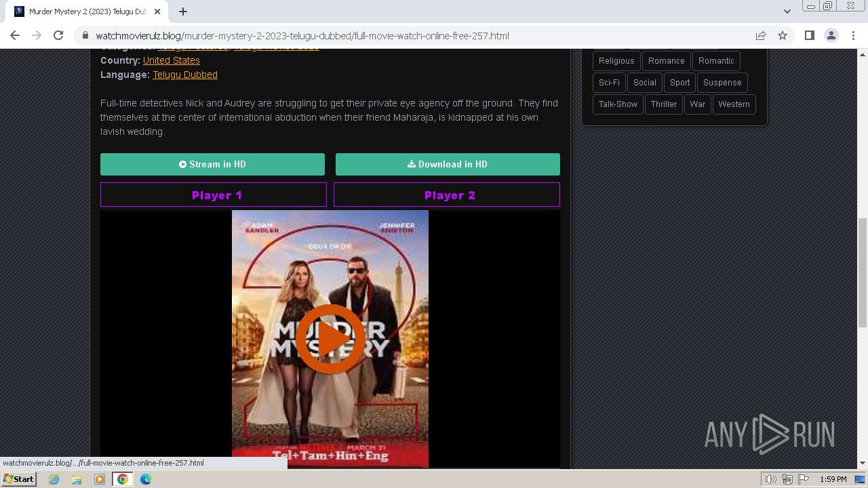Open the network tray icon

[x=787, y=479]
